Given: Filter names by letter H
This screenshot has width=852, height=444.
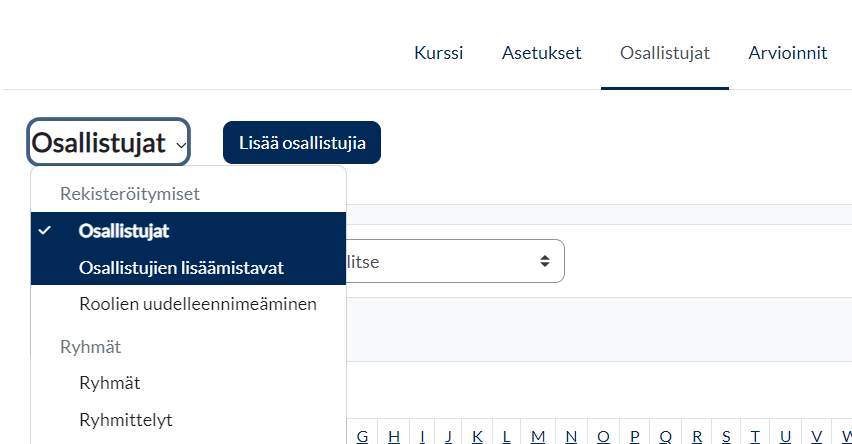Looking at the screenshot, I should coord(394,436).
